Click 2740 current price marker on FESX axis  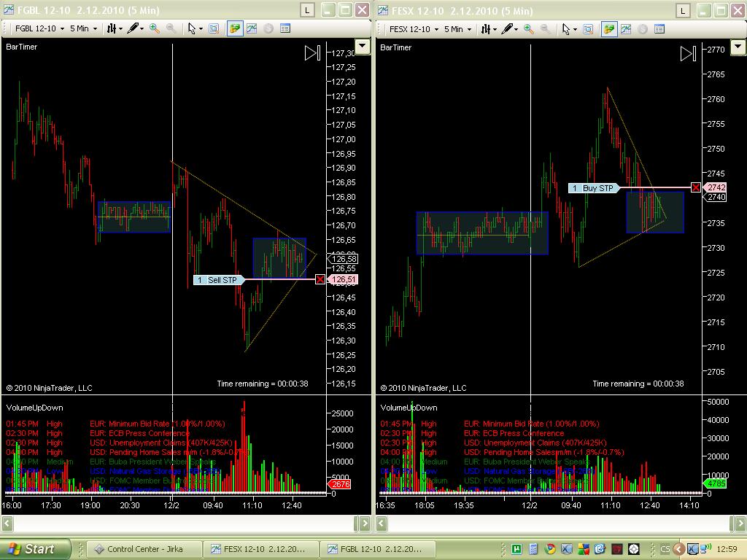[715, 197]
